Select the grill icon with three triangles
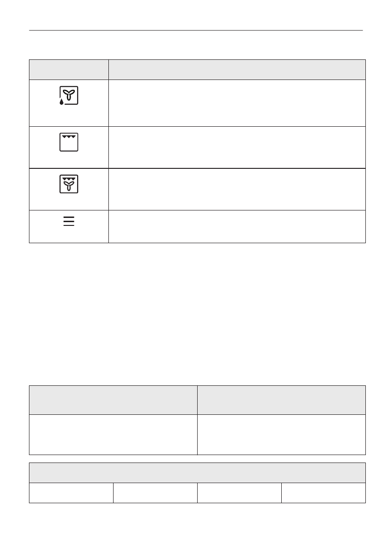 69,142
